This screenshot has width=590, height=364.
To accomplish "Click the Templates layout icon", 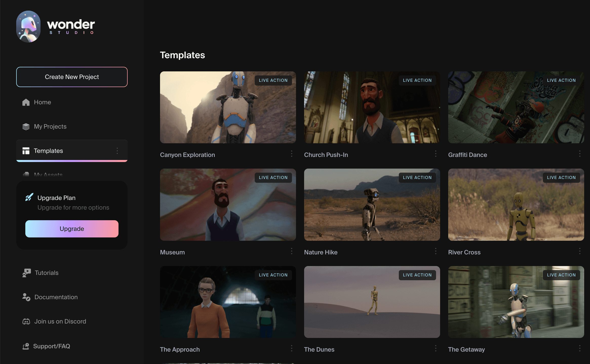I will 26,151.
